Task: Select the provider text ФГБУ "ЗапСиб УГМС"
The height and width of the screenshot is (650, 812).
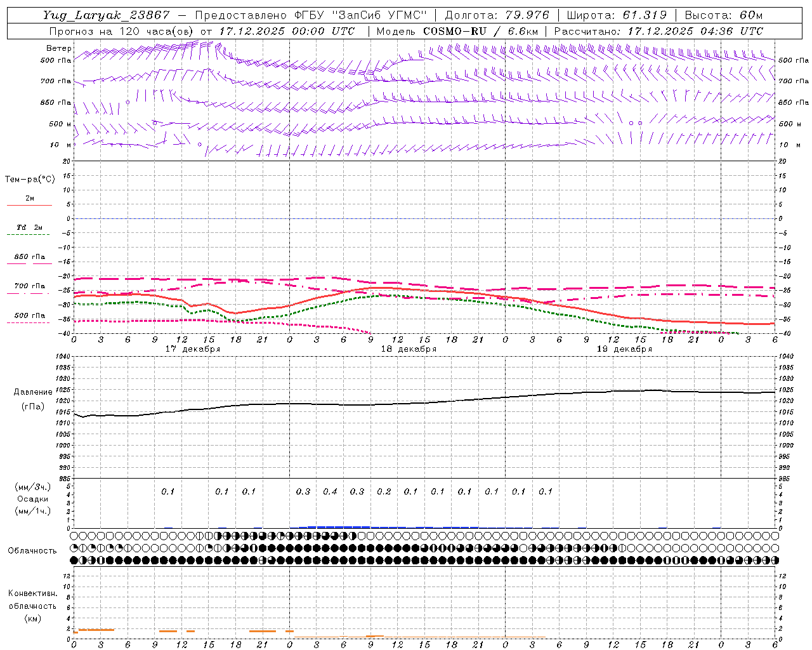Action: pos(362,15)
